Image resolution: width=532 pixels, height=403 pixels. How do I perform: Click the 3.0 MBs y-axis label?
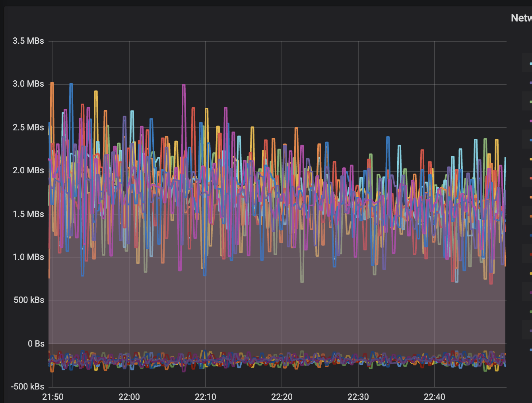tap(28, 84)
